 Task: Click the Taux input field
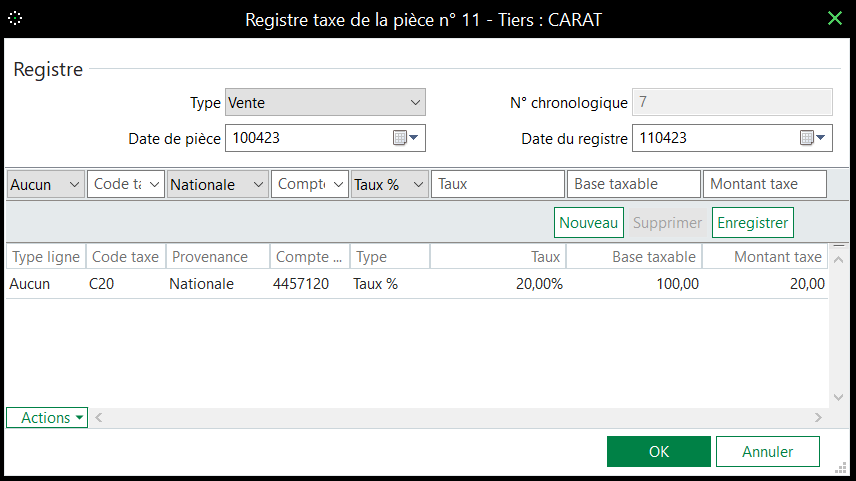pos(497,184)
